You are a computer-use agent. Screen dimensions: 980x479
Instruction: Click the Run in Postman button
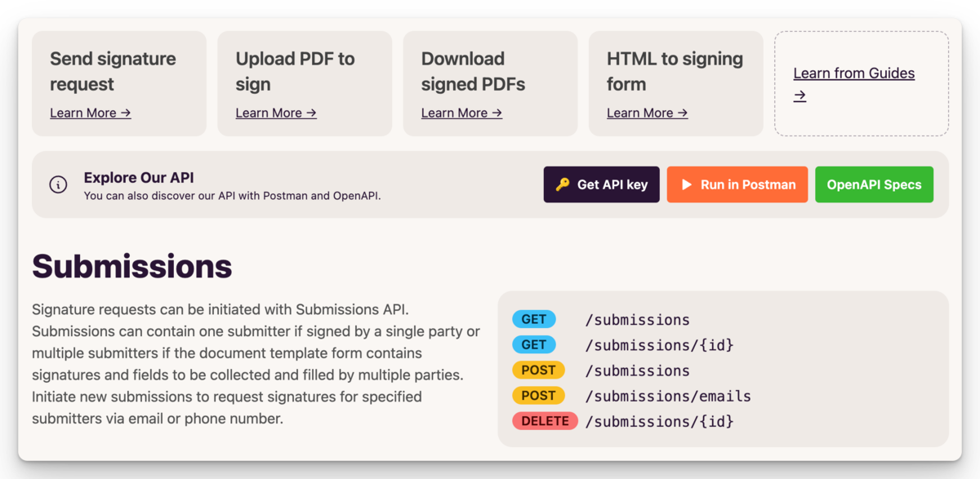737,184
